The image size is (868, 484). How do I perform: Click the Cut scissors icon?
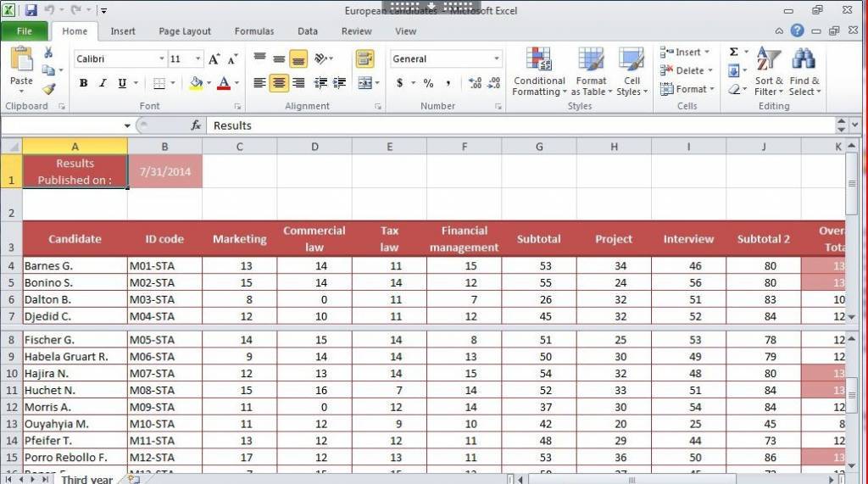tap(48, 53)
